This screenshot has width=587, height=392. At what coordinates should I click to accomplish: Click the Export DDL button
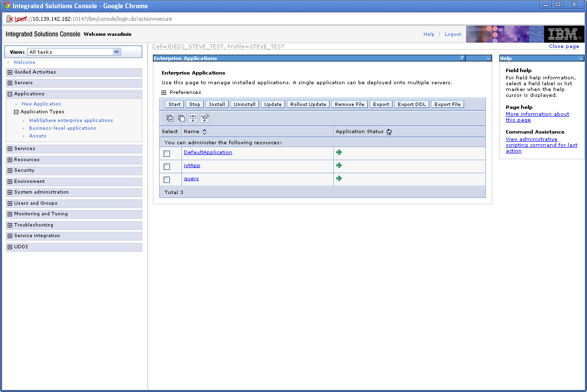pos(412,104)
